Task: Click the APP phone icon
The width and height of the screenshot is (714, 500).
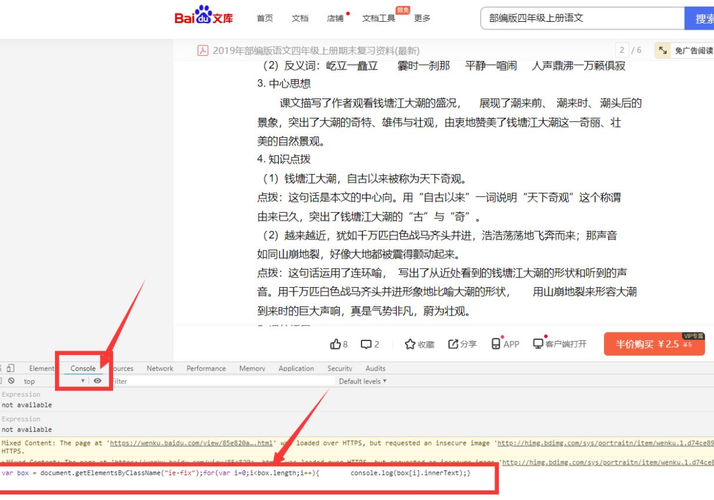Action: [x=496, y=344]
